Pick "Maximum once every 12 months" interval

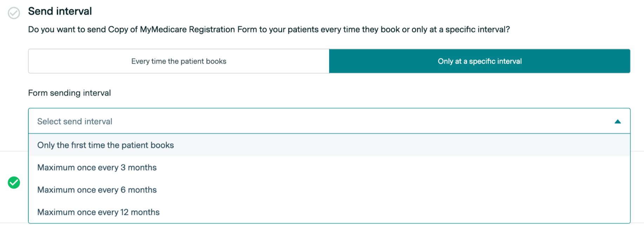coord(98,212)
